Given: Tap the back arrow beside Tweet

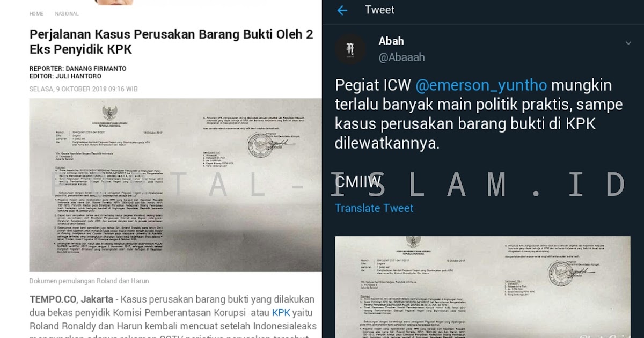Looking at the screenshot, I should tap(342, 10).
